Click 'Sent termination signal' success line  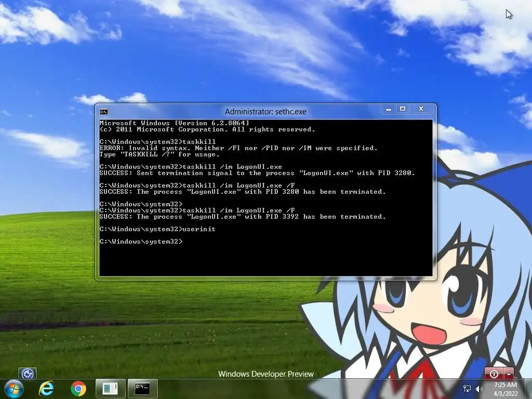(257, 173)
